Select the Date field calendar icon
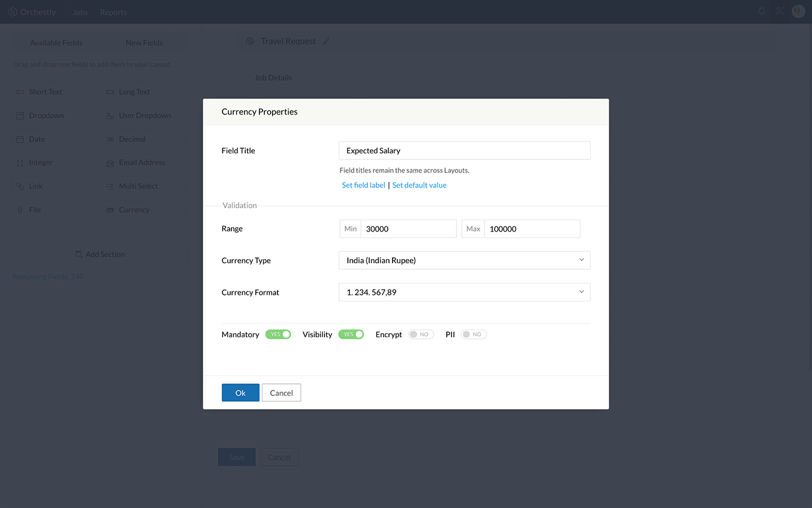 click(20, 139)
